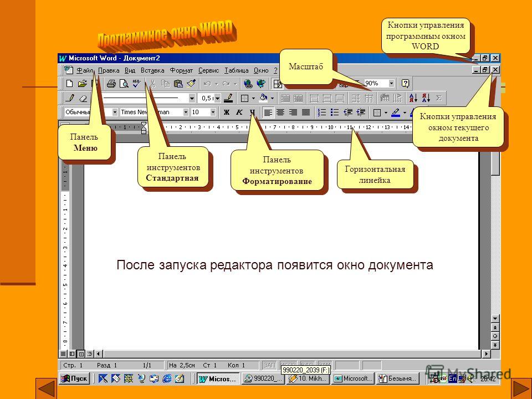Open the Style list dropdown arrow
532x399 pixels.
coord(115,112)
